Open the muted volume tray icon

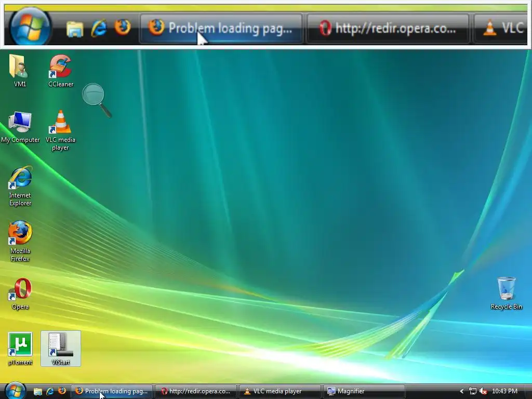[x=483, y=391]
